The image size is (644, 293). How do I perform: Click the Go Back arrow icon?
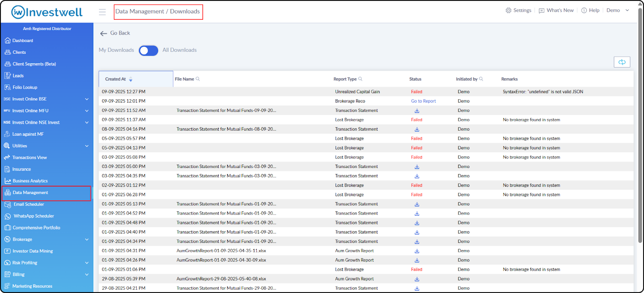(x=103, y=33)
